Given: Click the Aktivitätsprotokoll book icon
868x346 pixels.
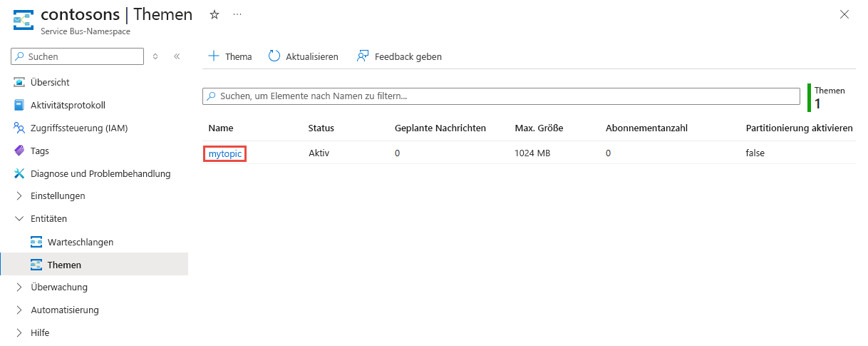Looking at the screenshot, I should coord(19,106).
